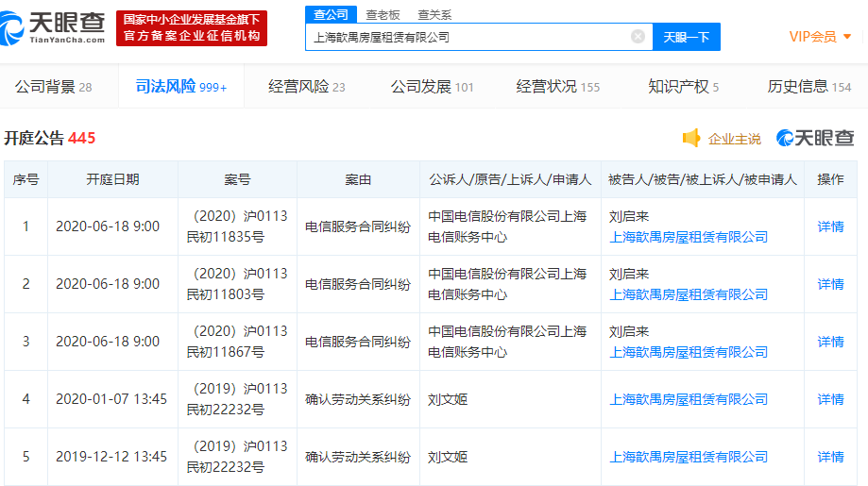Open the 经营风险 section tab
Viewport: 868px width, 486px height.
click(306, 87)
